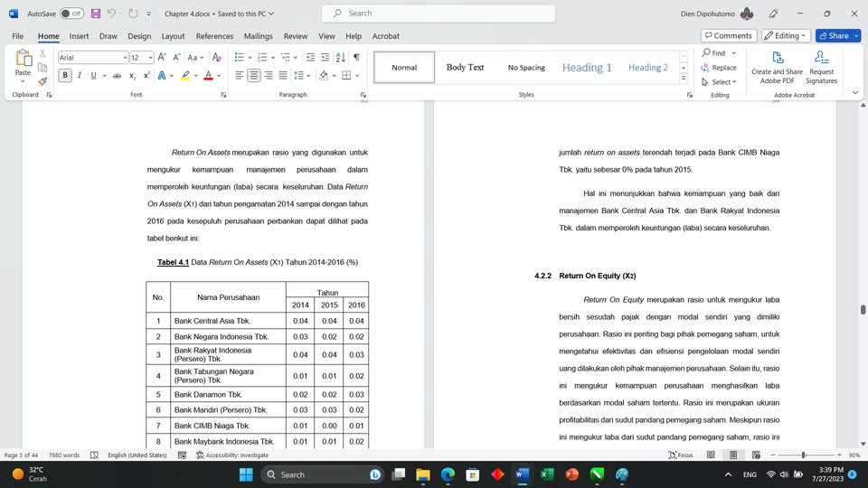The image size is (868, 488).
Task: Click the Sort A-Z icon
Action: (341, 58)
